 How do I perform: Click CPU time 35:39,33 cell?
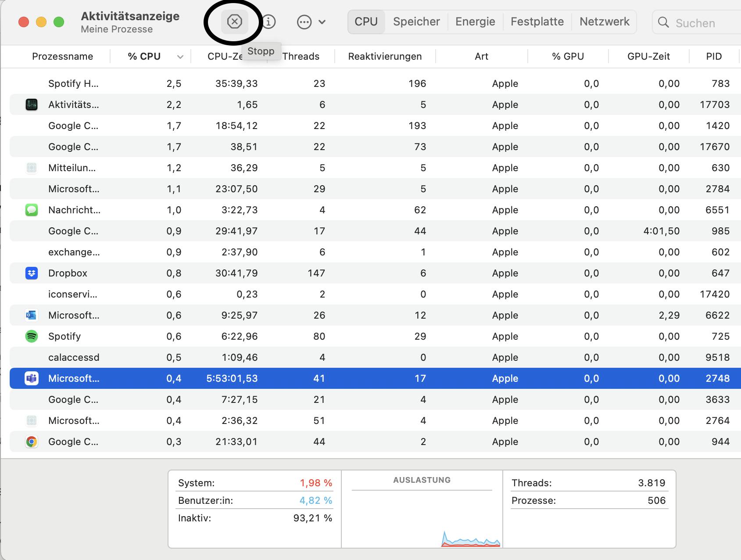coord(236,83)
